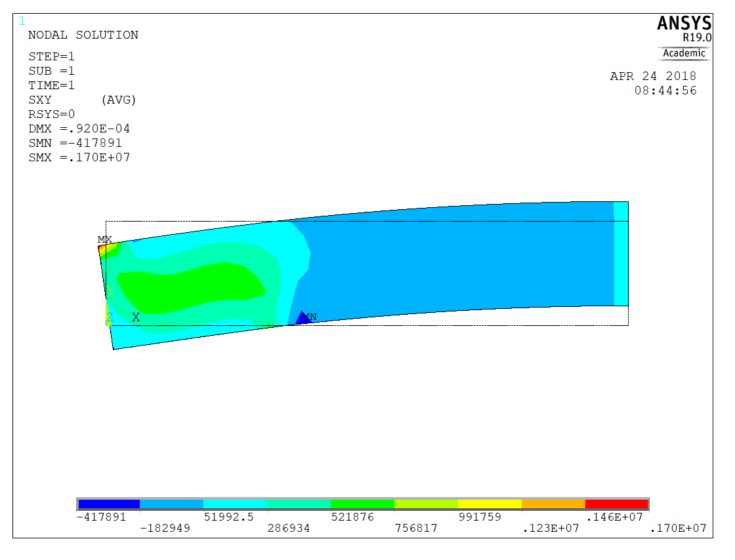Click the green legend color band

pyautogui.click(x=362, y=504)
